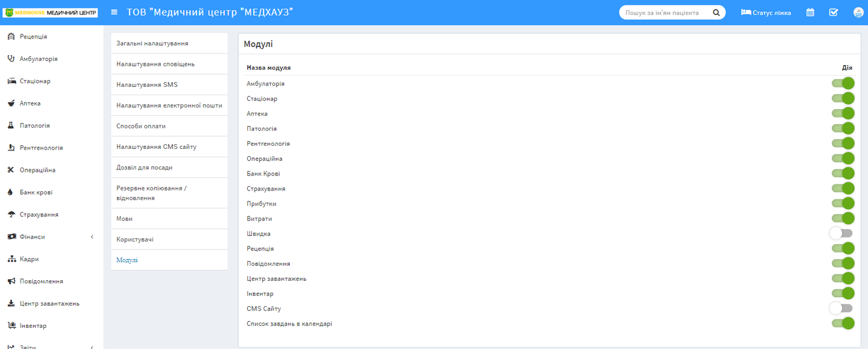The height and width of the screenshot is (349, 868).
Task: Open Налаштування CMS сайту tab
Action: pyautogui.click(x=169, y=146)
